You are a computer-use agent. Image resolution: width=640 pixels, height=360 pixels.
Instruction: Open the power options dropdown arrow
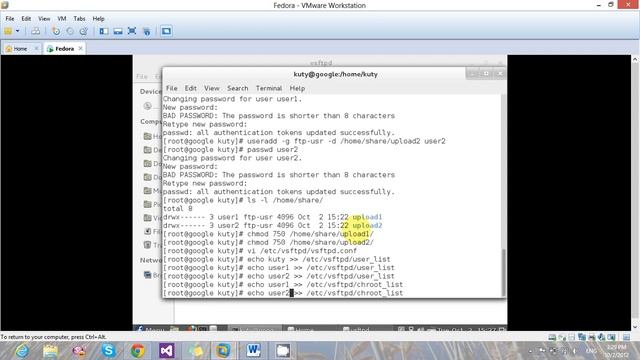tap(18, 31)
